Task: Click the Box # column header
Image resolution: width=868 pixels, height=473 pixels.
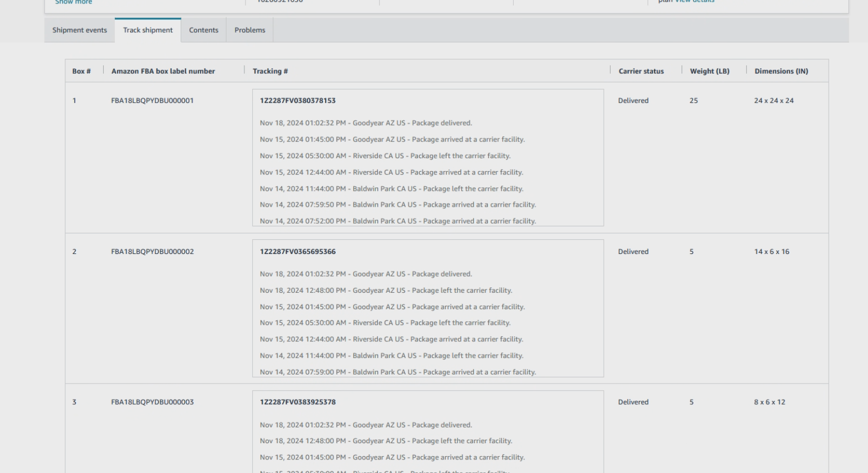Action: (82, 71)
